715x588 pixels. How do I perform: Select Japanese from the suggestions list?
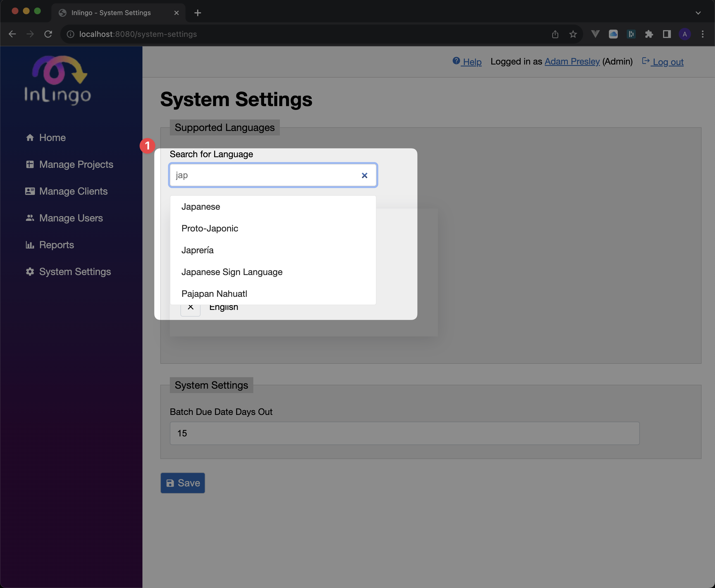click(201, 206)
